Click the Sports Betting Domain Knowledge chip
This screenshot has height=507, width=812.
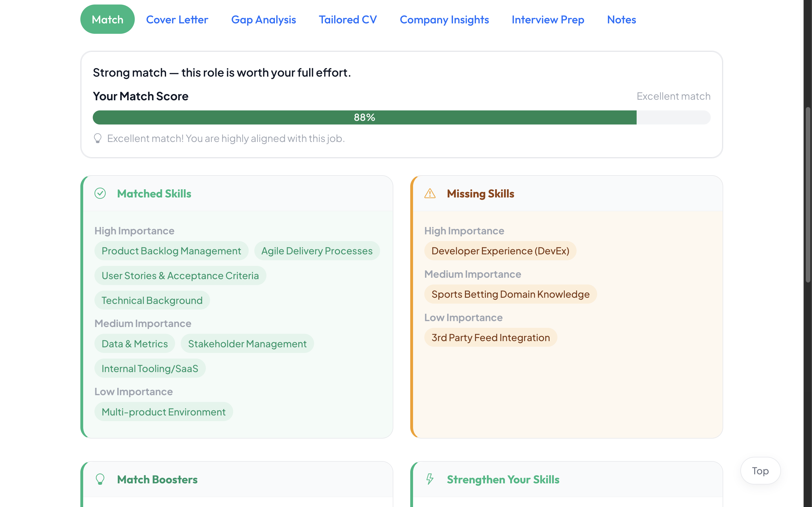point(510,294)
